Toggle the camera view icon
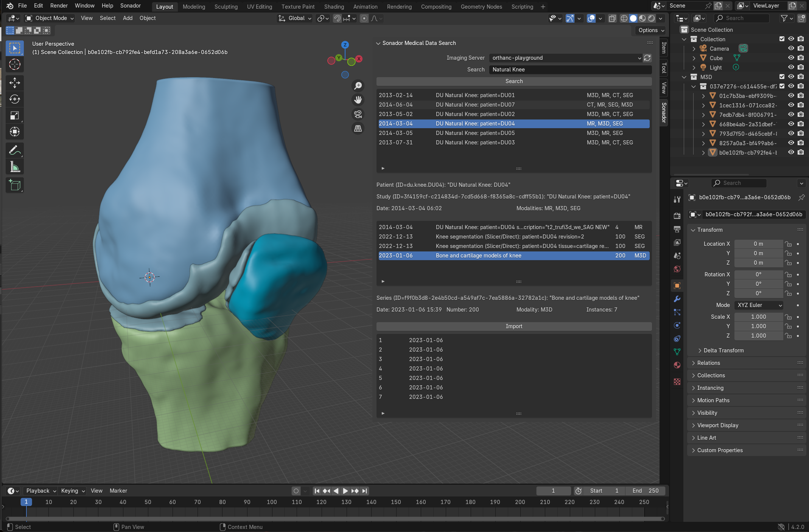 click(x=358, y=114)
